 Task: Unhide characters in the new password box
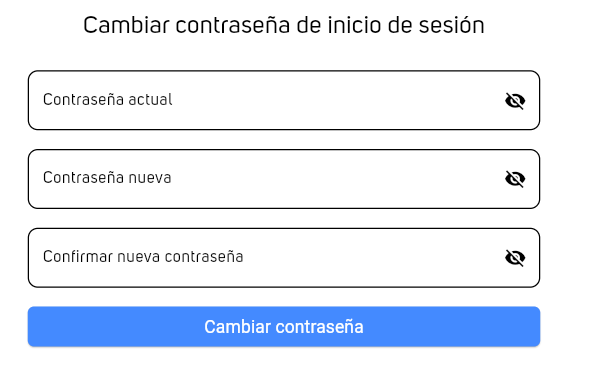(515, 179)
